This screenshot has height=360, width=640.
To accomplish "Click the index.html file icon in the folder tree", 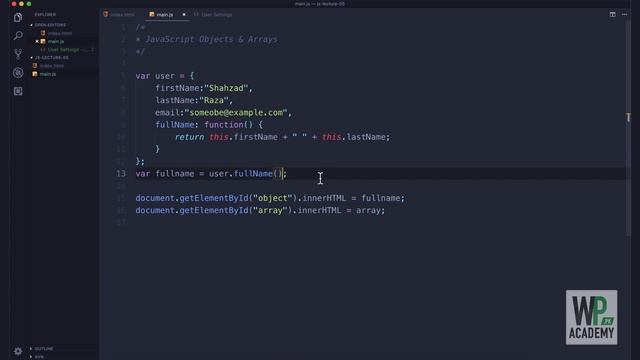I will [x=35, y=66].
